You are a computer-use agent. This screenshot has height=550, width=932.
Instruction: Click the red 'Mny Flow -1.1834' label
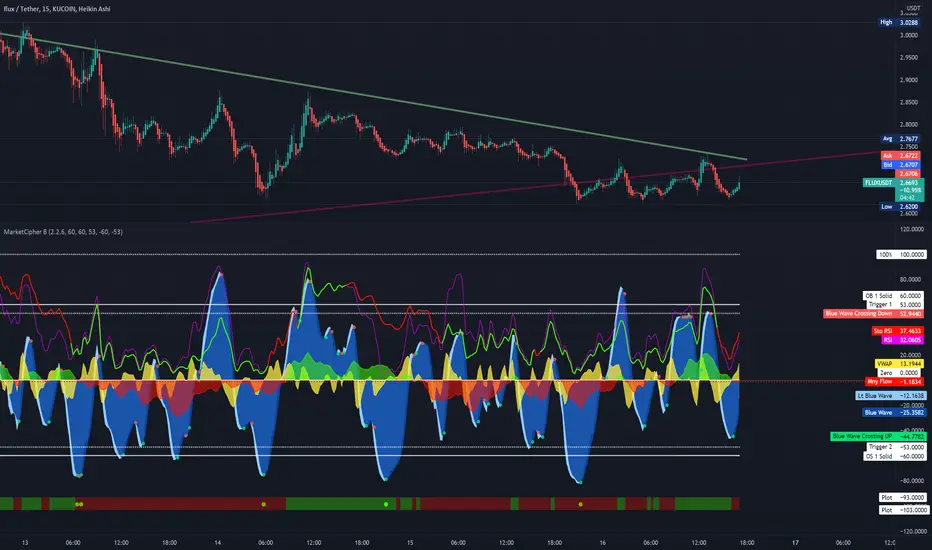pos(895,381)
